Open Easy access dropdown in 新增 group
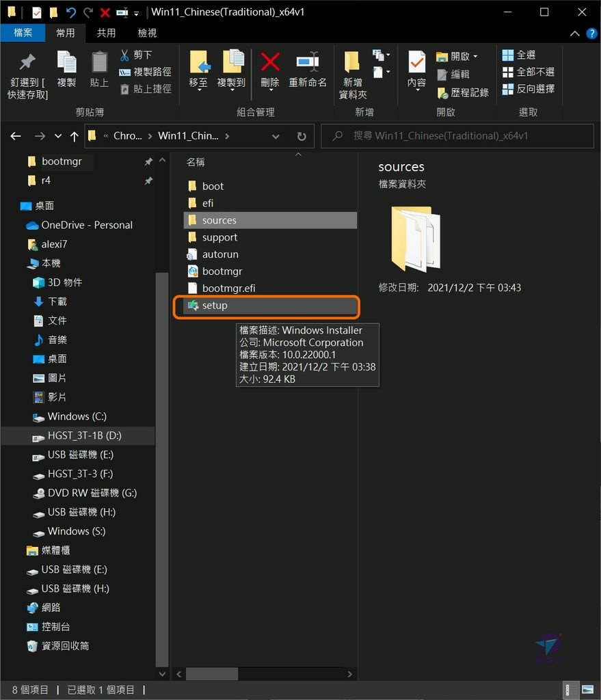The image size is (601, 700). (x=382, y=72)
